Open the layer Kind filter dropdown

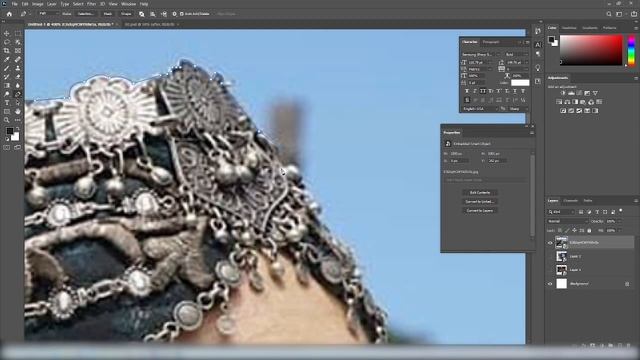click(x=561, y=212)
